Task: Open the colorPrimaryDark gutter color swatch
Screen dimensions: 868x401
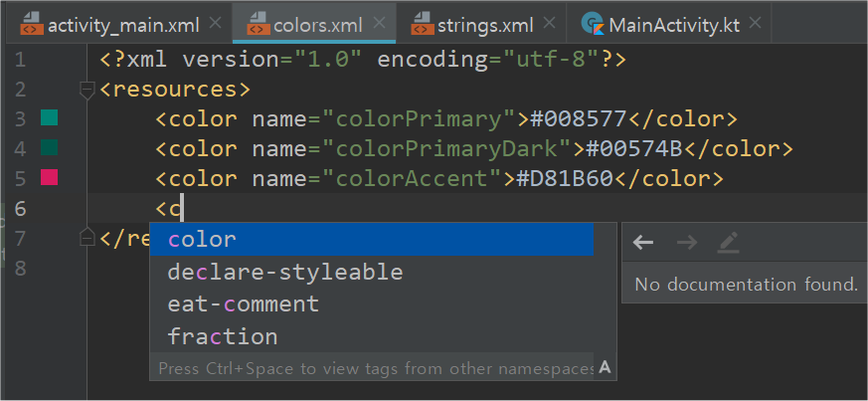Action: (50, 148)
